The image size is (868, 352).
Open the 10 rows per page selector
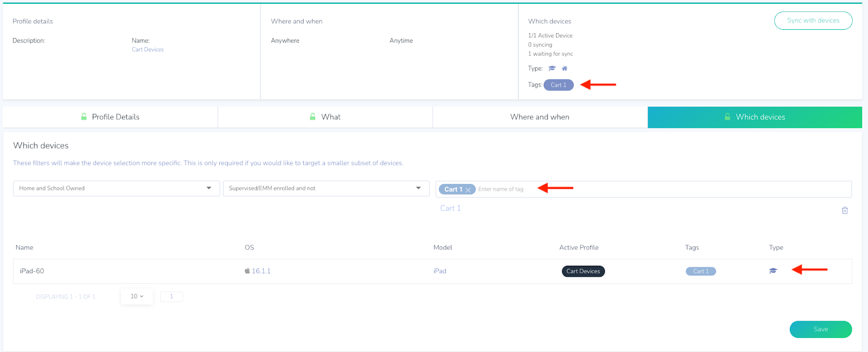[x=137, y=296]
